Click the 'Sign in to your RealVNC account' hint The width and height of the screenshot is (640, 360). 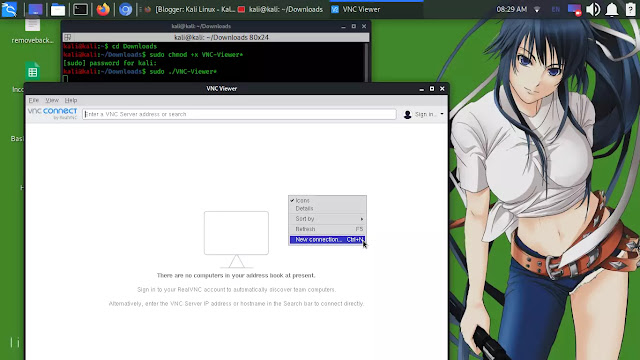236,289
